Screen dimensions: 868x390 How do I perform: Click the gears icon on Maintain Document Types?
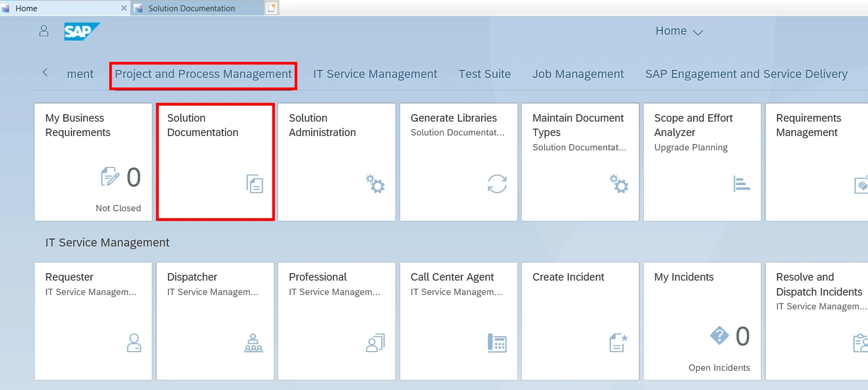tap(619, 184)
